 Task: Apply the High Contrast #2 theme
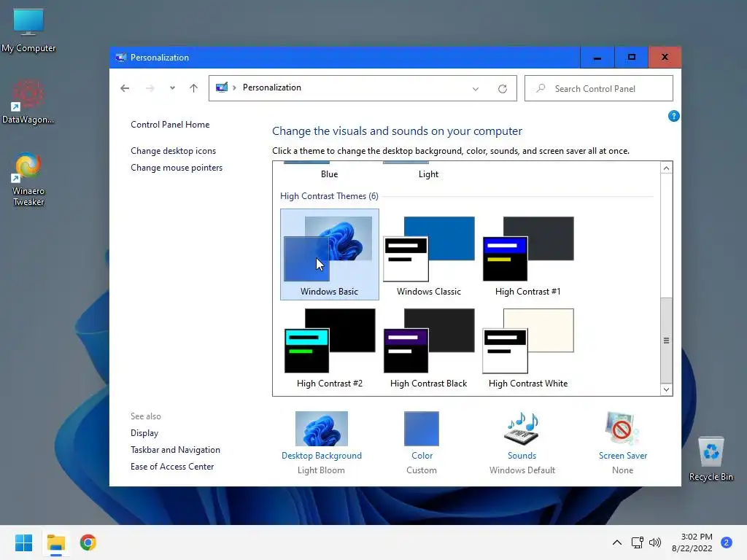point(329,348)
